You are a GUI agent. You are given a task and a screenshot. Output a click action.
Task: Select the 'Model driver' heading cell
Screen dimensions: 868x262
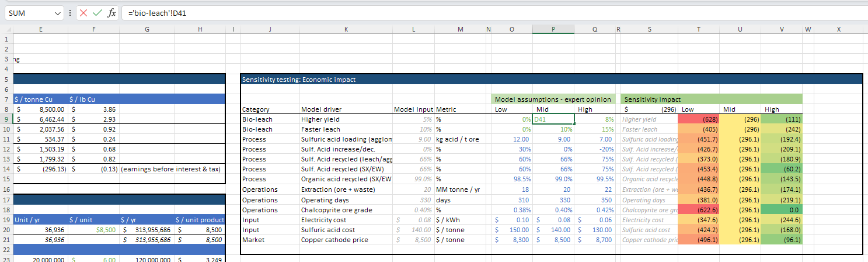[x=345, y=109]
